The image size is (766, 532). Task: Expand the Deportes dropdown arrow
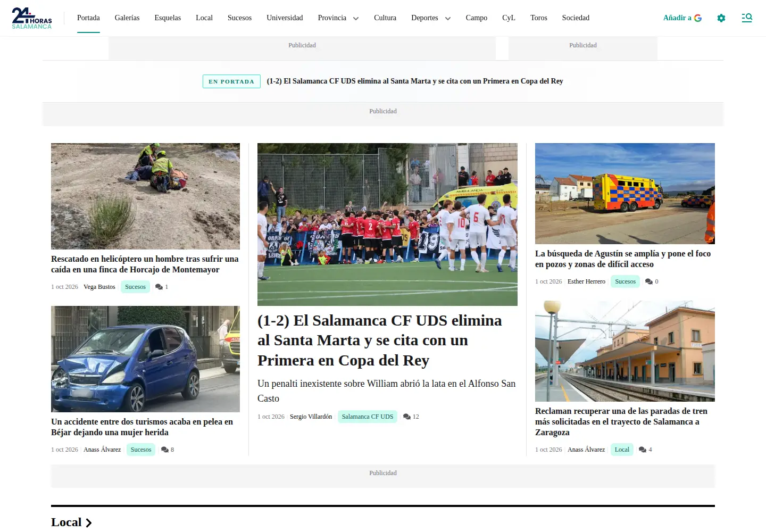[448, 19]
